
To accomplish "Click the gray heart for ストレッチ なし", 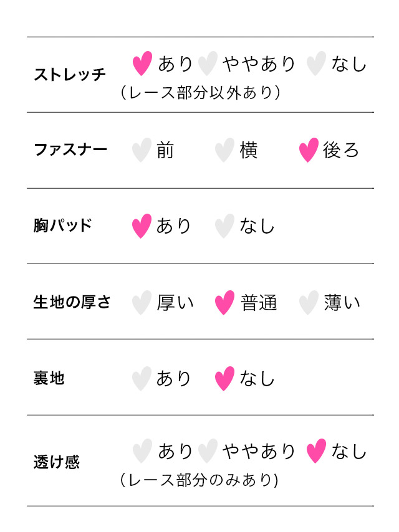I will 316,63.
